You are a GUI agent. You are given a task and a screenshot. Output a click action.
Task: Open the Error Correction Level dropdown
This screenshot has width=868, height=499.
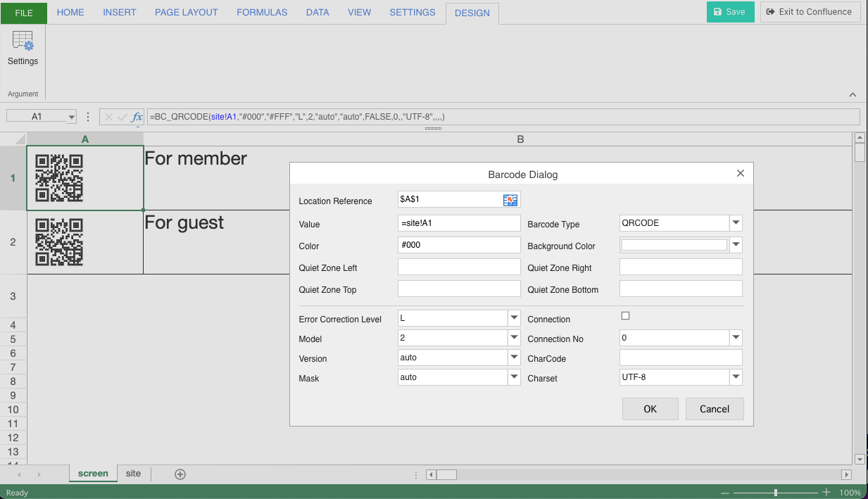(x=514, y=318)
